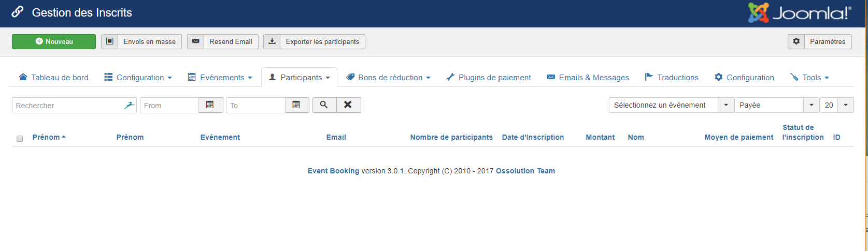
Task: Expand the Evénements menu
Action: pyautogui.click(x=220, y=78)
